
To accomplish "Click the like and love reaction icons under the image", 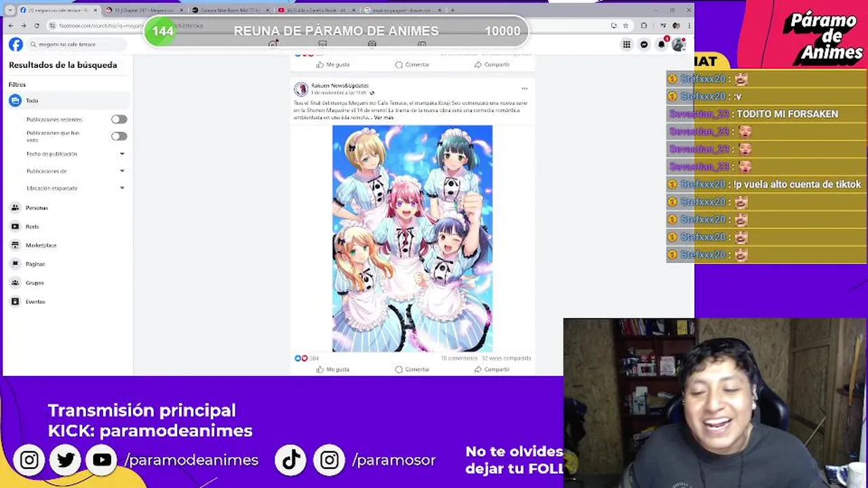I will 300,358.
